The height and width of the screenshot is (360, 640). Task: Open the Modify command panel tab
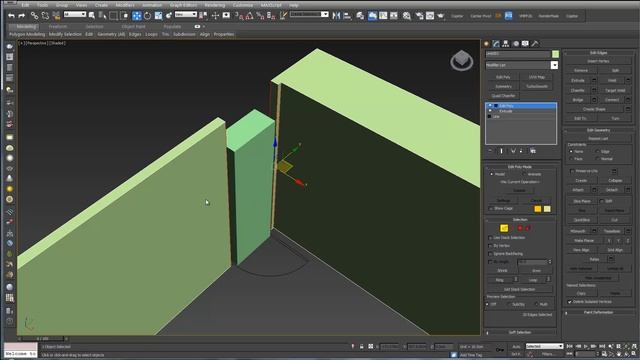[x=496, y=44]
